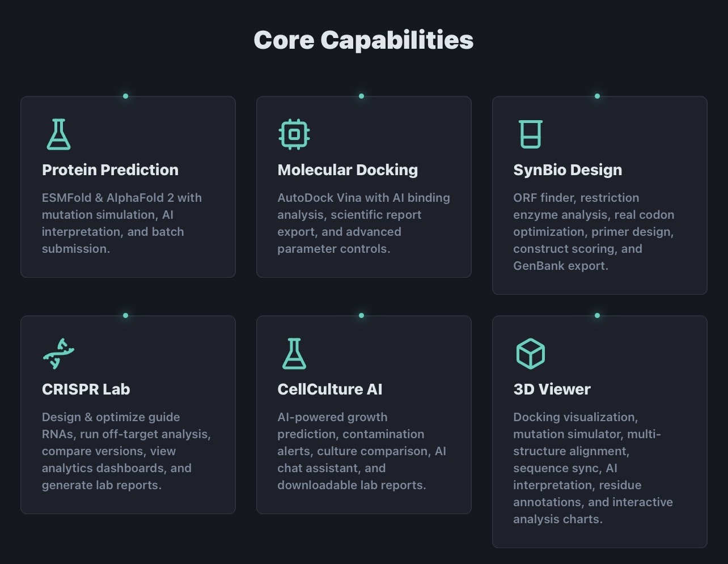Image resolution: width=728 pixels, height=564 pixels.
Task: Click the teal dot above 3D Viewer card
Action: tap(597, 315)
